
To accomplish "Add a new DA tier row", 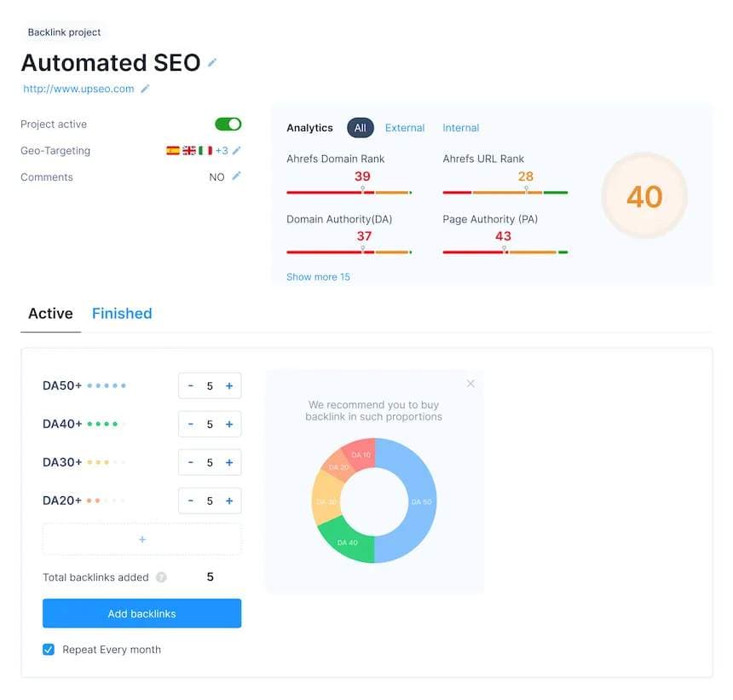I will click(x=141, y=539).
